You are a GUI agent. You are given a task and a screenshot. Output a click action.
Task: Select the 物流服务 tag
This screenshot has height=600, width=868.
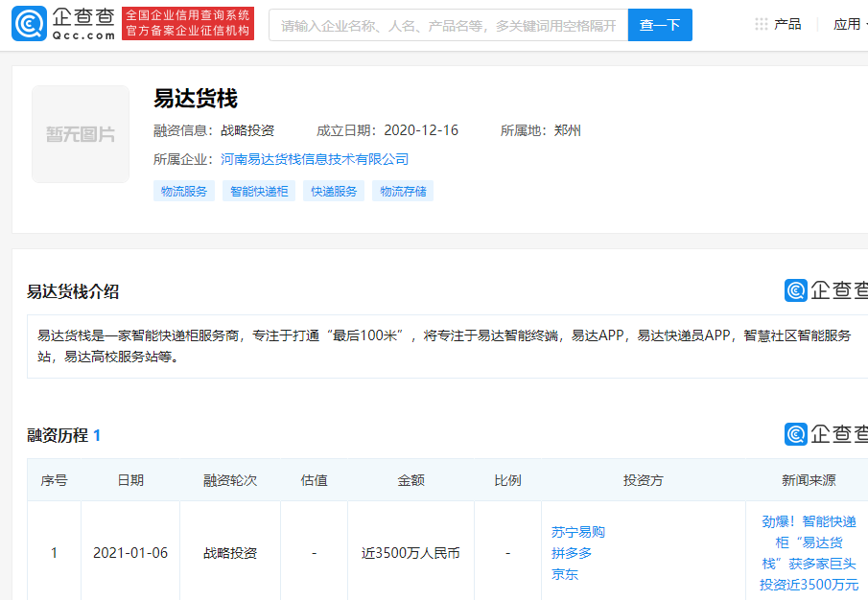click(184, 192)
